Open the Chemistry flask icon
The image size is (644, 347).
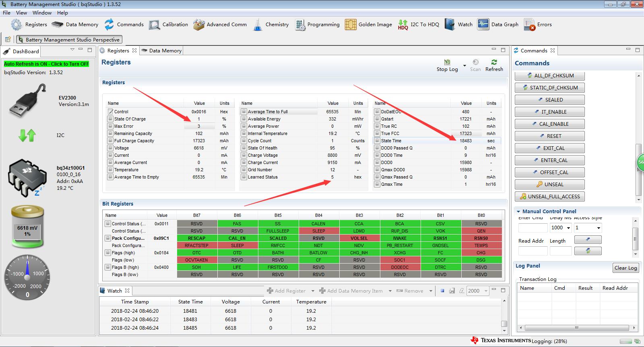coord(258,25)
